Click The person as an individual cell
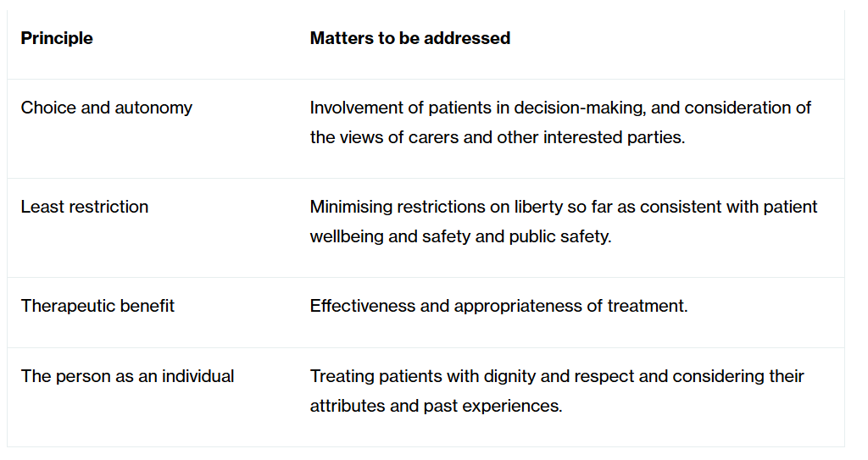Screen dimensions: 868x460 127,376
